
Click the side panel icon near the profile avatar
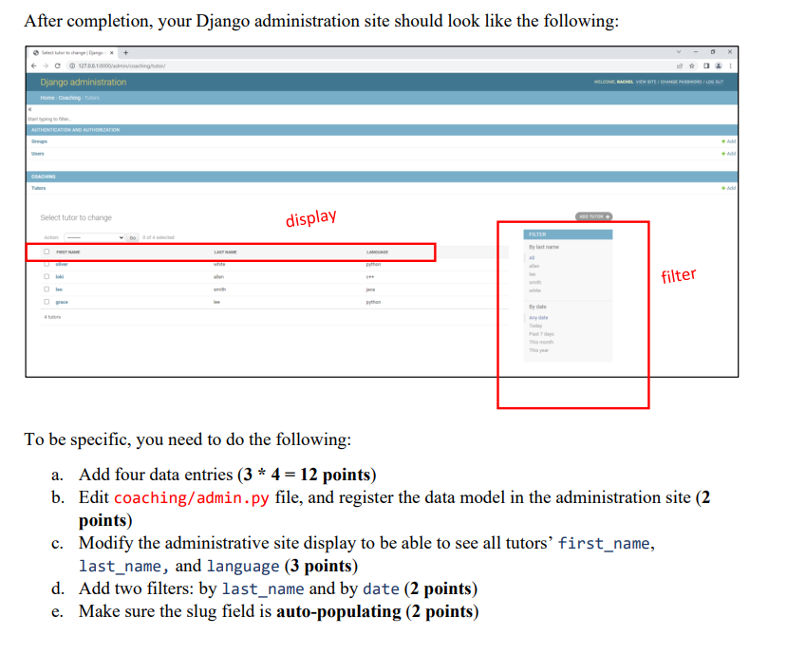(x=706, y=66)
